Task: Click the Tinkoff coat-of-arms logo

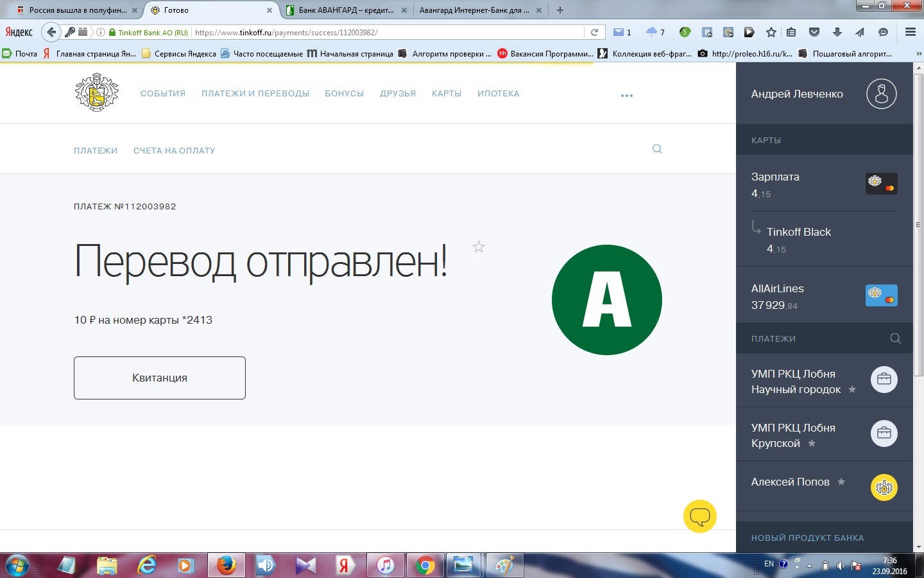Action: 97,92
